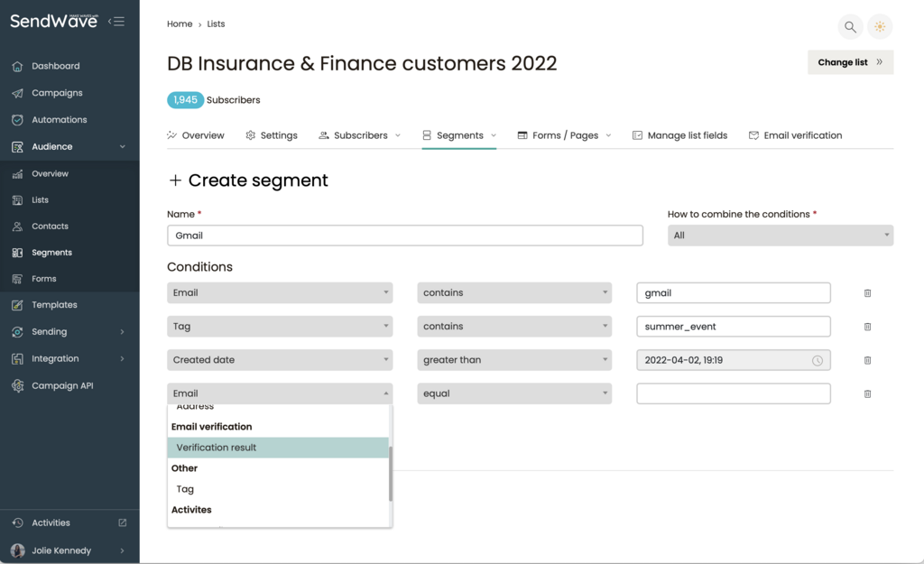Click the search magnifier icon
This screenshot has width=924, height=564.
coord(850,27)
